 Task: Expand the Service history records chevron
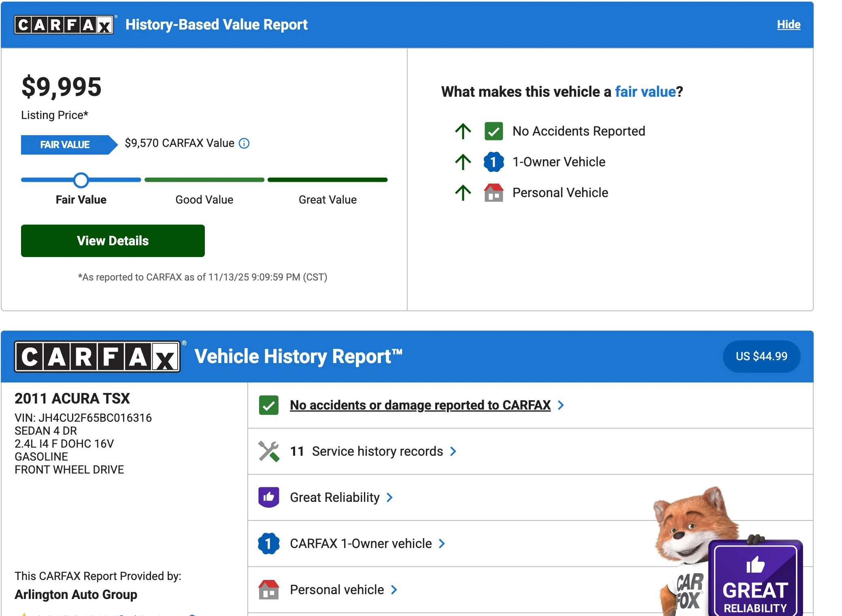[453, 451]
